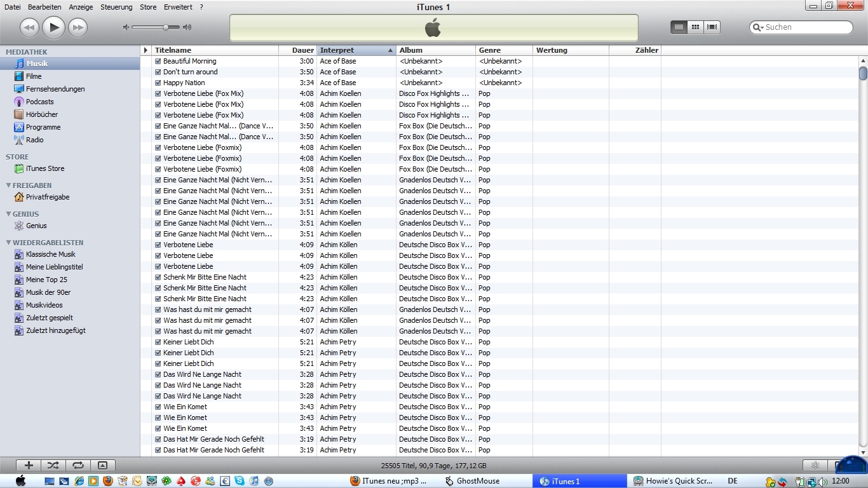This screenshot has height=488, width=868.
Task: Collapse the Genius sidebar section
Action: pyautogui.click(x=8, y=214)
